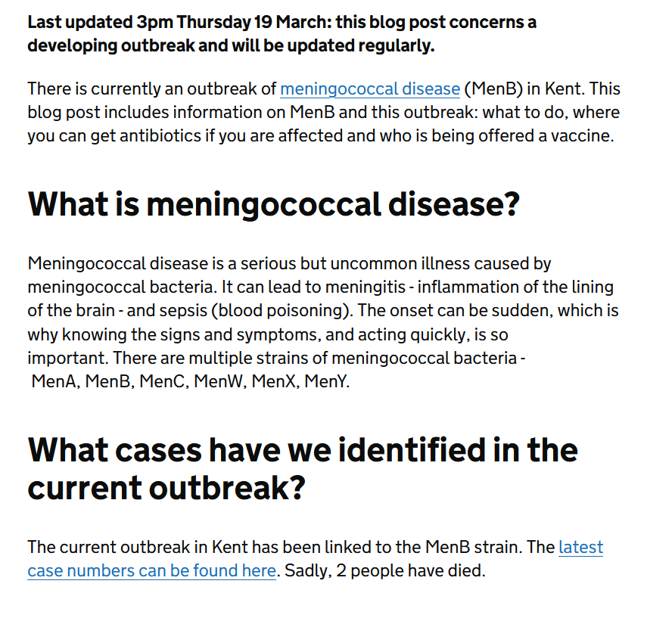Click the "What is meningococcal disease?" heading
Viewport: 672px width, 618px height.
point(273,204)
